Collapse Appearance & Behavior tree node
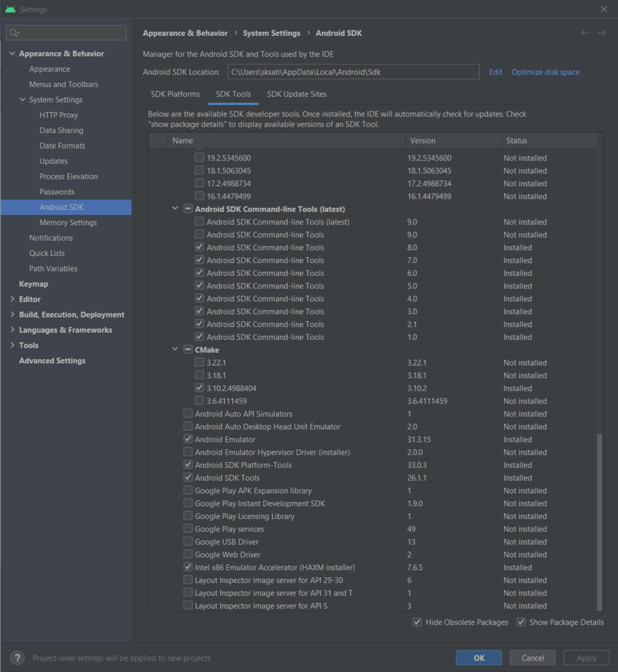 [12, 53]
